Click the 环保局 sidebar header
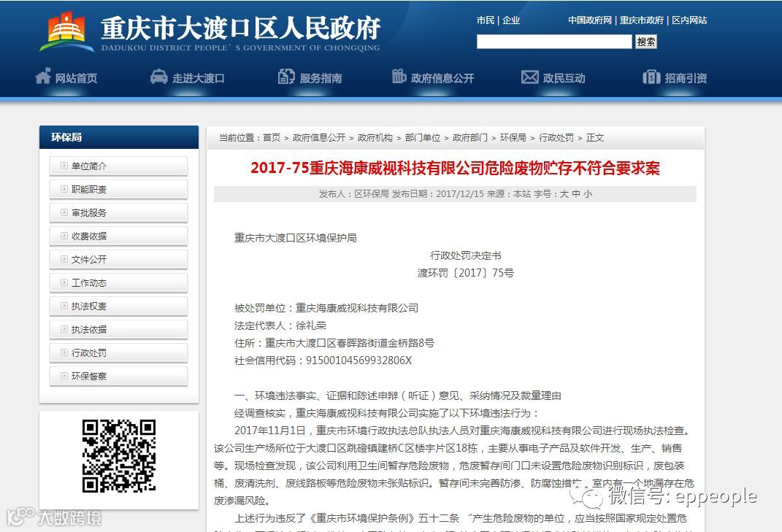782x532 pixels. (x=119, y=137)
